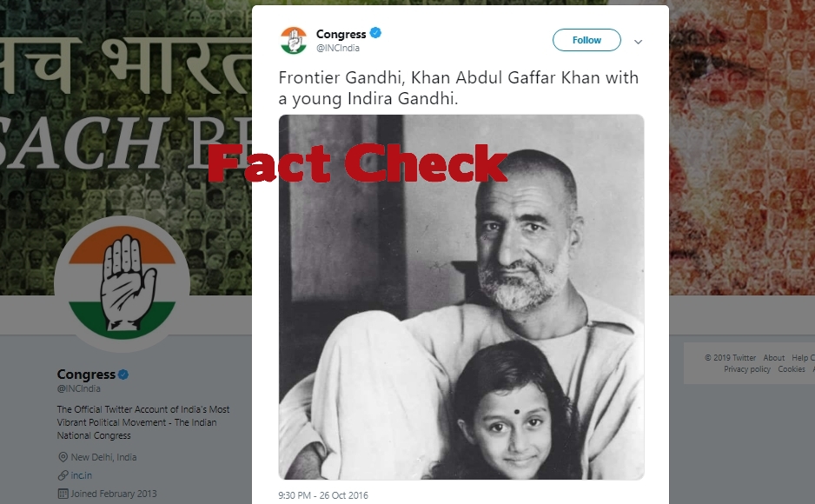The image size is (815, 504).
Task: Open the Privacy policy footer link
Action: pos(747,369)
